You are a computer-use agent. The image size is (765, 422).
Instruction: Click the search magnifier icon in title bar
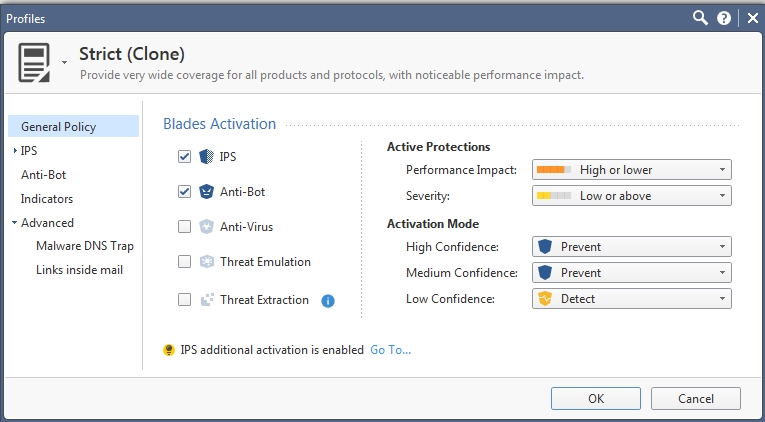pos(701,18)
